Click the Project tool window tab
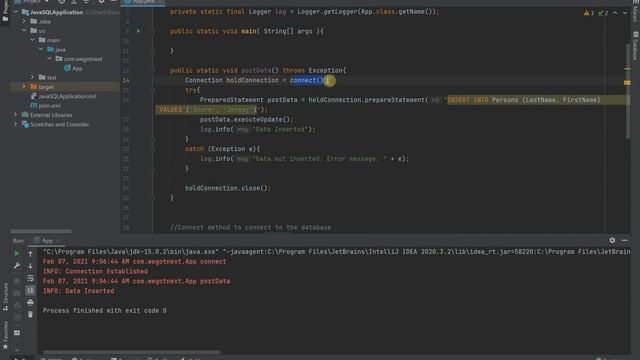640x360 pixels. point(5,10)
